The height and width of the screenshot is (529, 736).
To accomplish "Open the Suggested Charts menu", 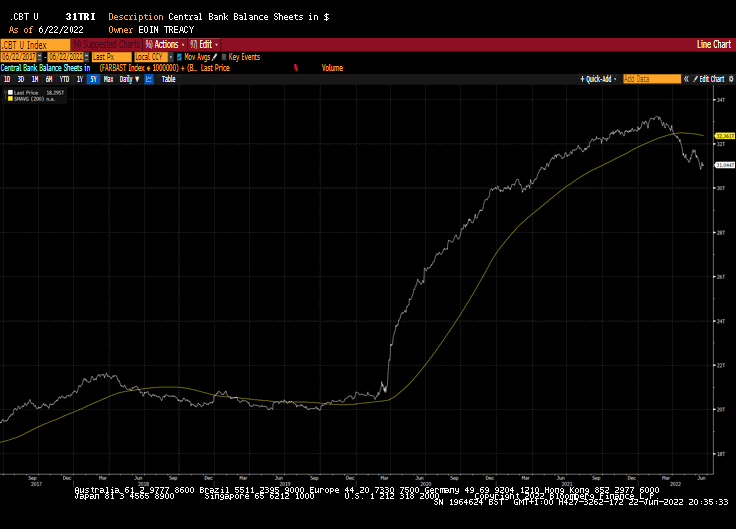I will [x=107, y=45].
